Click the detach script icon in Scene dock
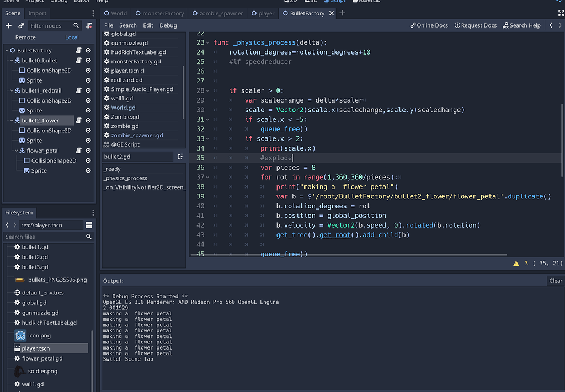 point(89,26)
